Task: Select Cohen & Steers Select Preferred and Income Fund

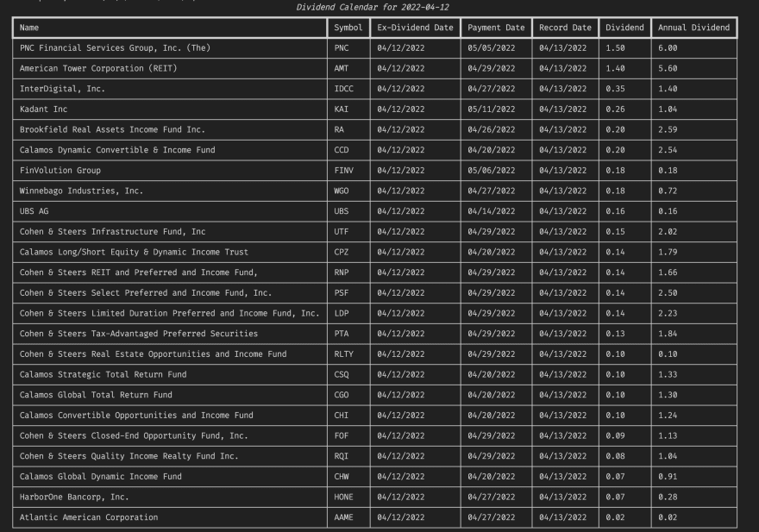Action: [146, 292]
